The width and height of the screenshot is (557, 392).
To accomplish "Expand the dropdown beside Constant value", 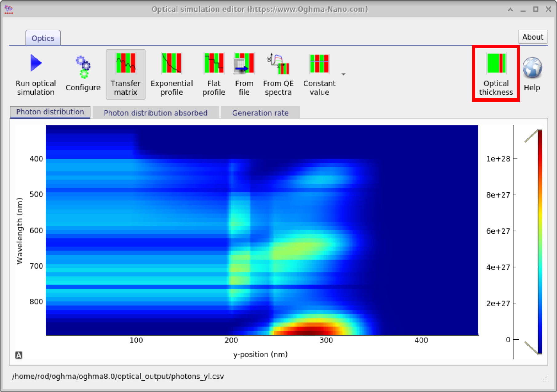I will pos(344,74).
